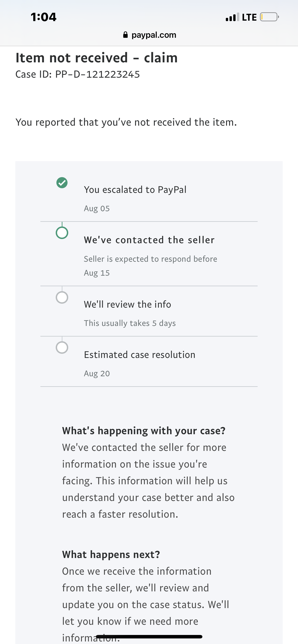Tap the cellular signal bars icon
Screen dimensions: 298x644
(x=232, y=17)
